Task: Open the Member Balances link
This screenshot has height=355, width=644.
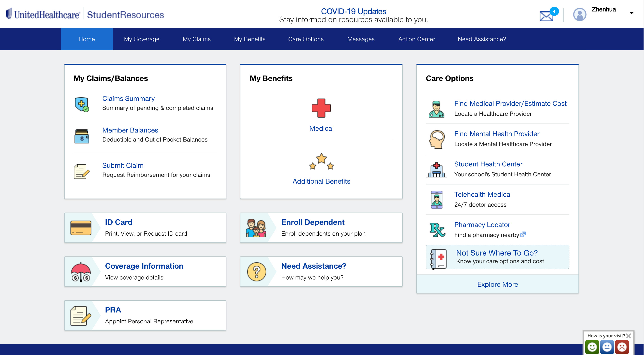Action: tap(130, 130)
